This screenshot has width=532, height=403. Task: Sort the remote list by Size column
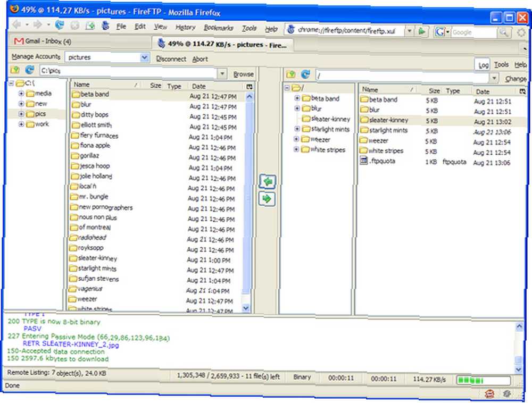[433, 90]
